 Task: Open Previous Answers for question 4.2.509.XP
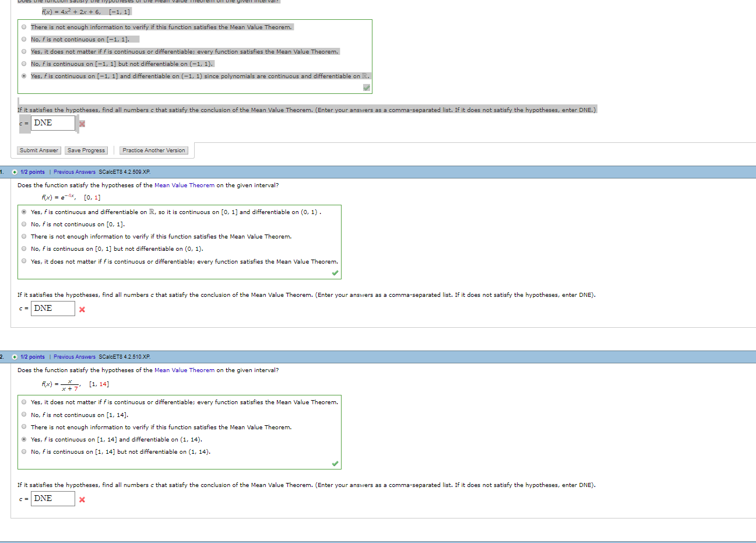[75, 172]
